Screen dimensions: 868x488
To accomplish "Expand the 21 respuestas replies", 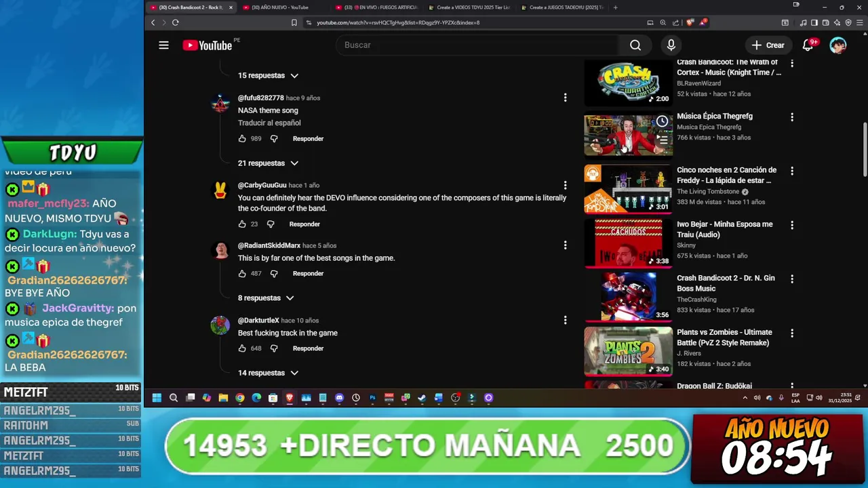I will pos(268,163).
